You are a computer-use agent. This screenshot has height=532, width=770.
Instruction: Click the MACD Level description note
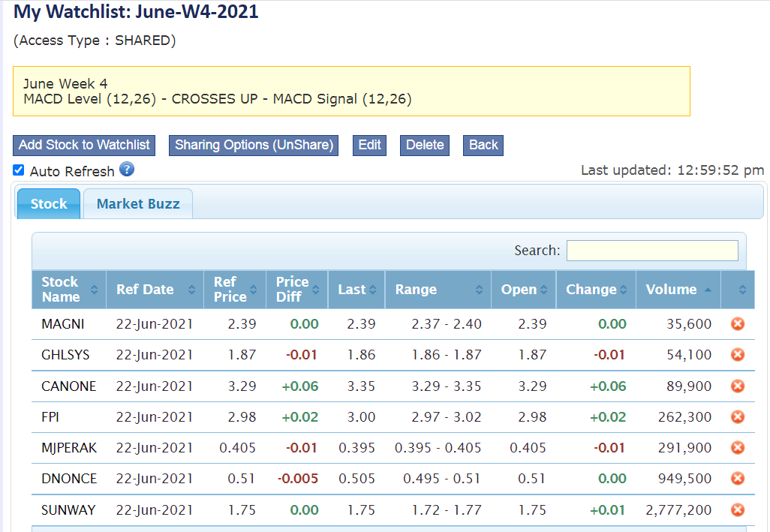[x=218, y=99]
